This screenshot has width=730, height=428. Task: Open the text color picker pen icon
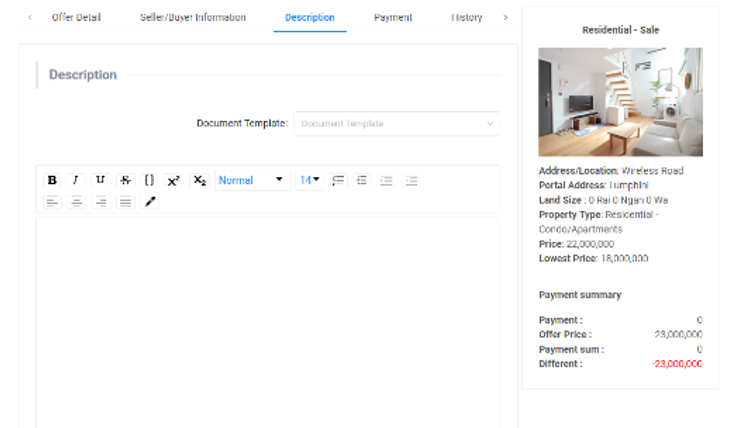pyautogui.click(x=151, y=202)
